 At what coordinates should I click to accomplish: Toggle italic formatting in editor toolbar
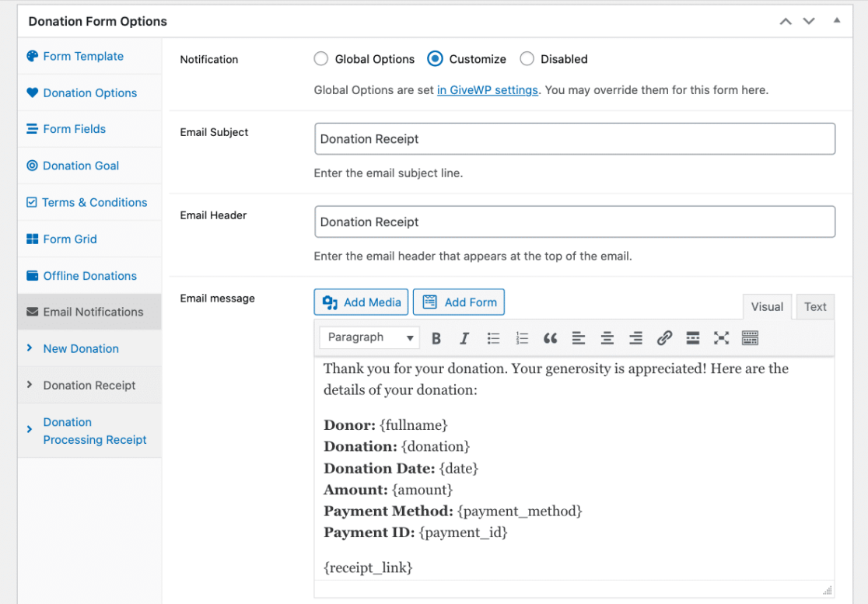click(464, 338)
